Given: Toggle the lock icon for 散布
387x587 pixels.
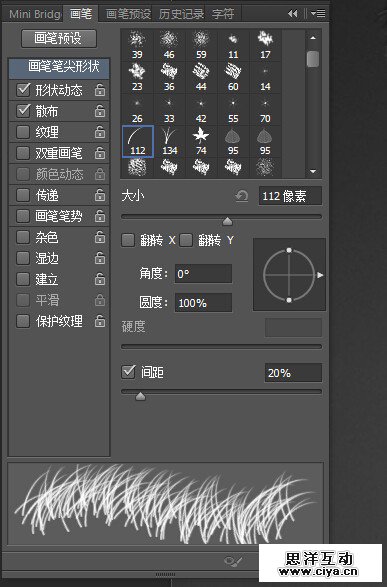Looking at the screenshot, I should point(100,111).
